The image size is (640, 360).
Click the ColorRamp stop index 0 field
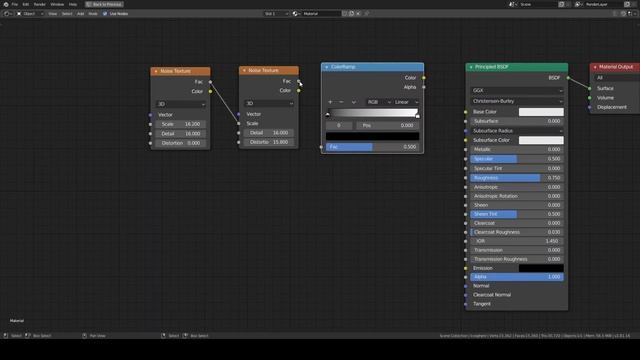[339, 126]
